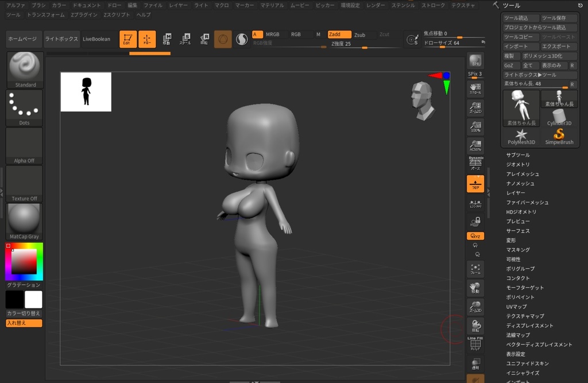Open the Material (マテリアル) menu

(272, 5)
